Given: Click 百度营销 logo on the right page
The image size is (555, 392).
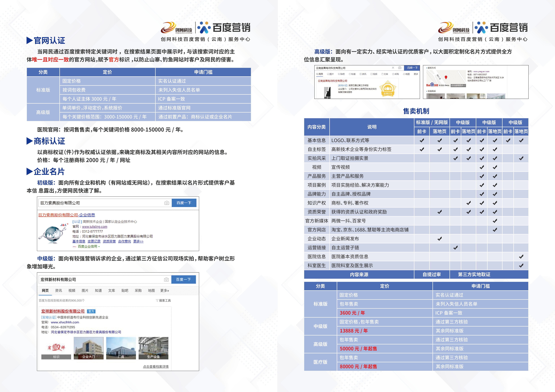Looking at the screenshot, I should (501, 27).
